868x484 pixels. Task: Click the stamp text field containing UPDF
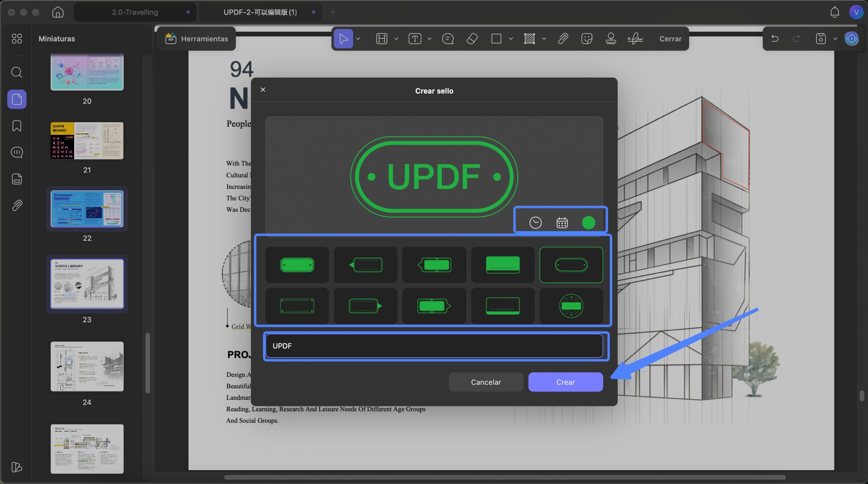click(x=434, y=346)
